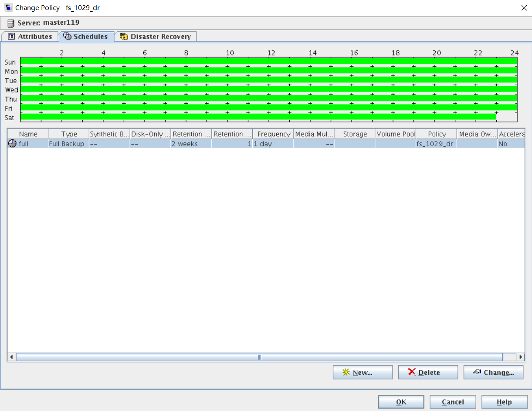Click the yellow star icon on New button
Viewport: 532px width, 411px height.
(346, 372)
